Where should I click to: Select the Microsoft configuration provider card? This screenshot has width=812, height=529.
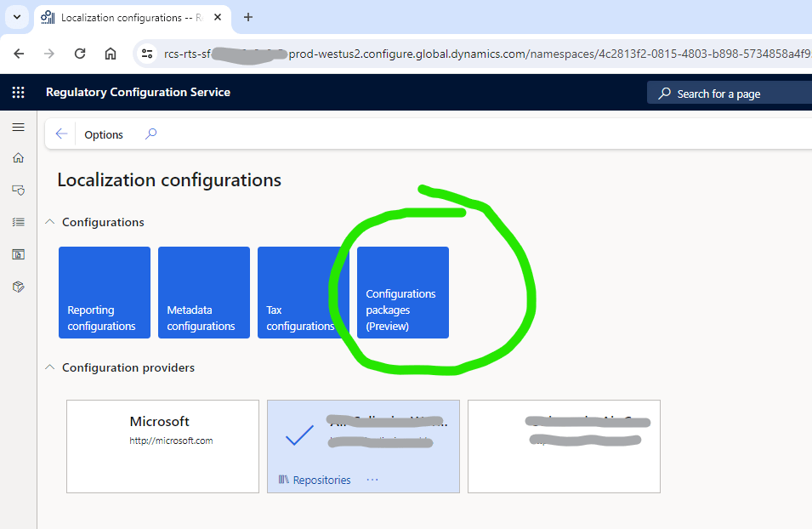(162, 447)
